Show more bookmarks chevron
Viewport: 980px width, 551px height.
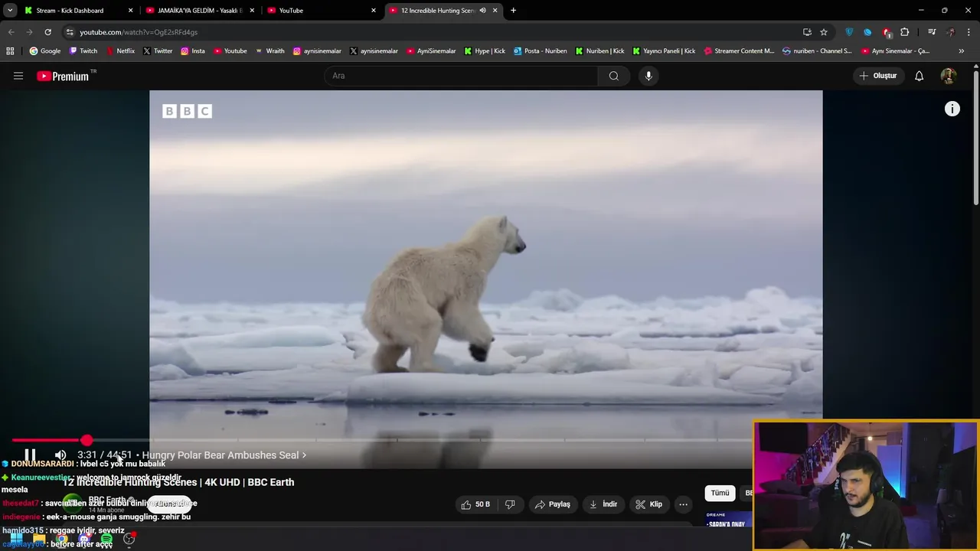pos(962,51)
